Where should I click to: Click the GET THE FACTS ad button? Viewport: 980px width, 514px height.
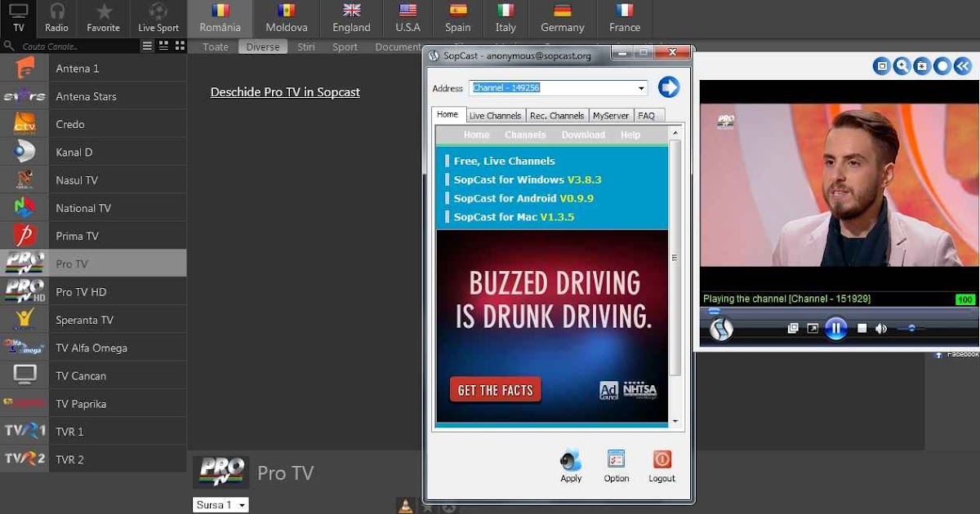pos(495,390)
